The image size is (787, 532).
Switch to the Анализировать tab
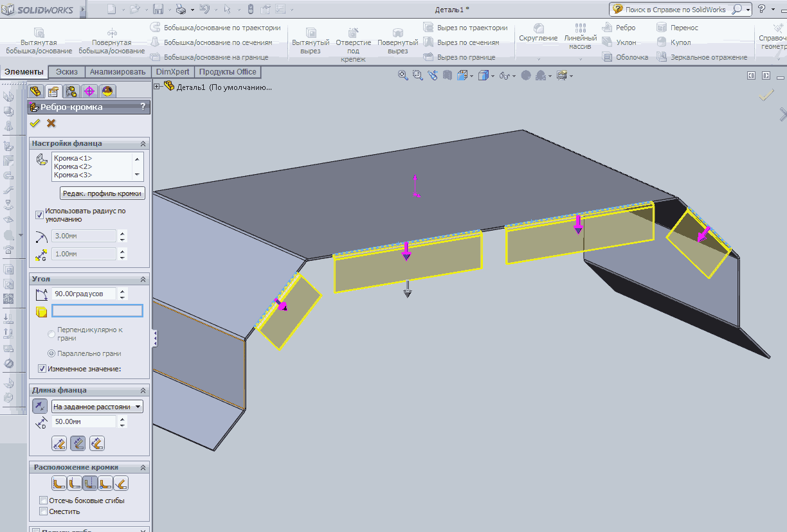(x=118, y=72)
